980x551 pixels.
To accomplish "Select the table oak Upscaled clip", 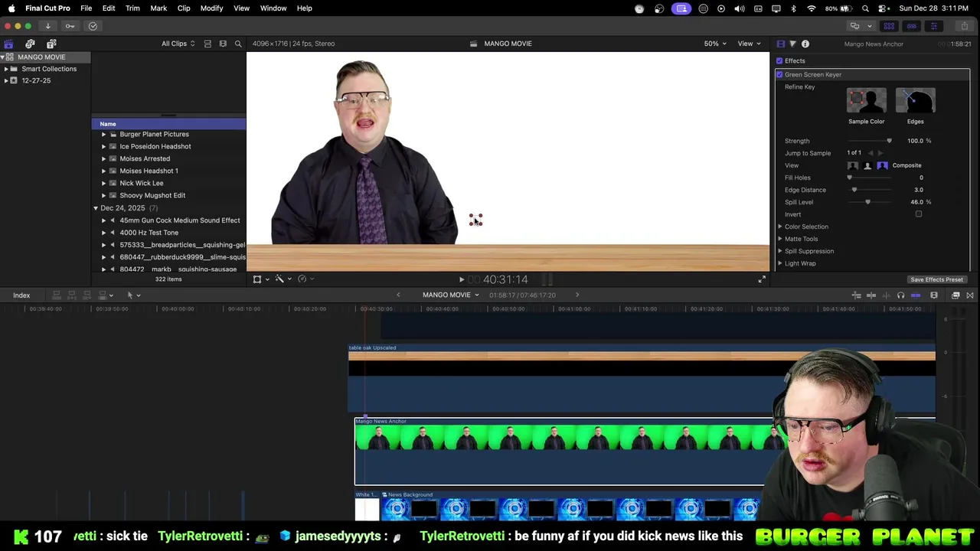I will coord(642,379).
